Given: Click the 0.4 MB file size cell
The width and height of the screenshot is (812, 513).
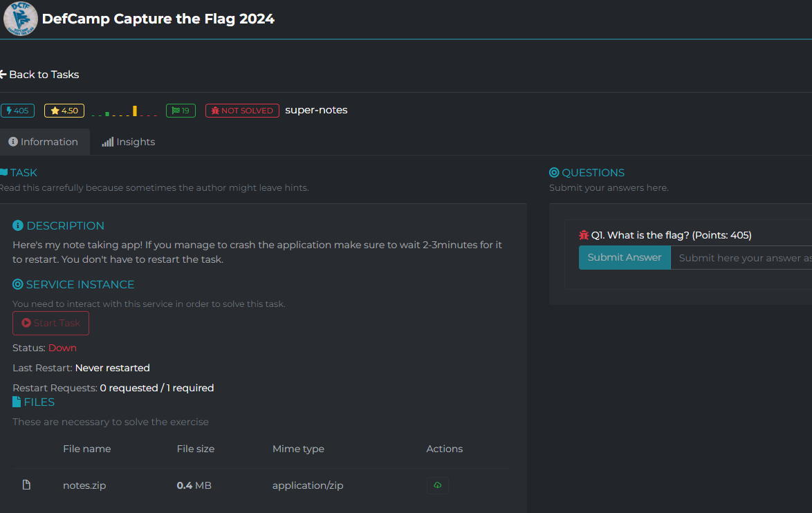Looking at the screenshot, I should click(194, 485).
